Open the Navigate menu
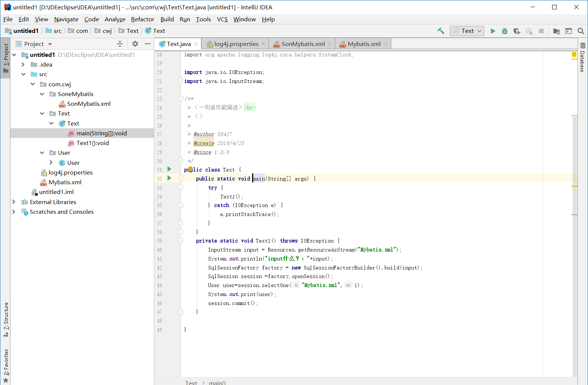This screenshot has width=588, height=385. coord(66,19)
